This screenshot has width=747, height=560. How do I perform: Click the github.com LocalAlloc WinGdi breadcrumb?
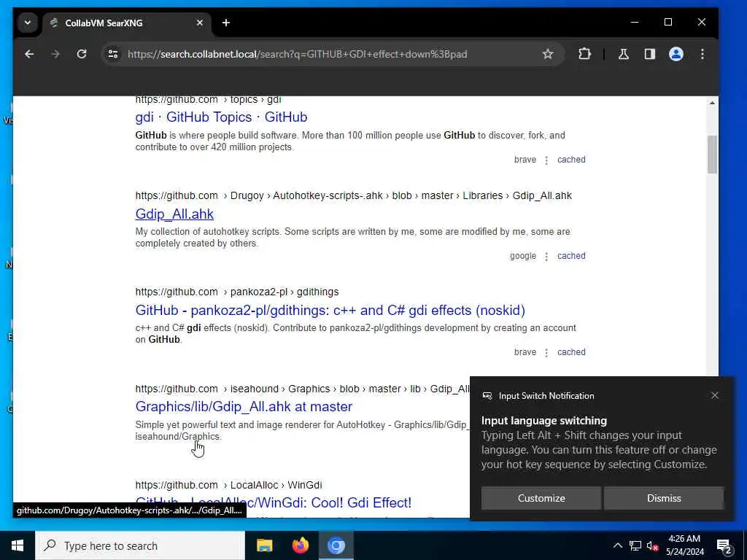click(x=228, y=485)
